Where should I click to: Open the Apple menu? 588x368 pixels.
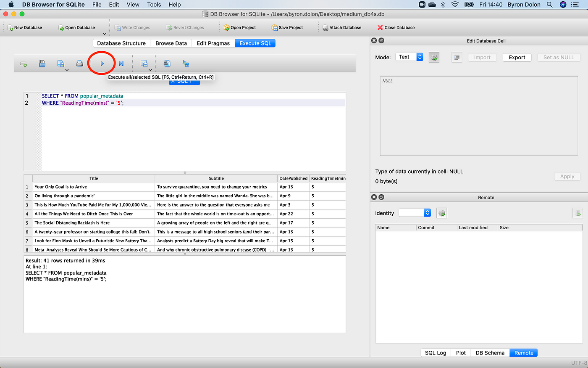(11, 5)
